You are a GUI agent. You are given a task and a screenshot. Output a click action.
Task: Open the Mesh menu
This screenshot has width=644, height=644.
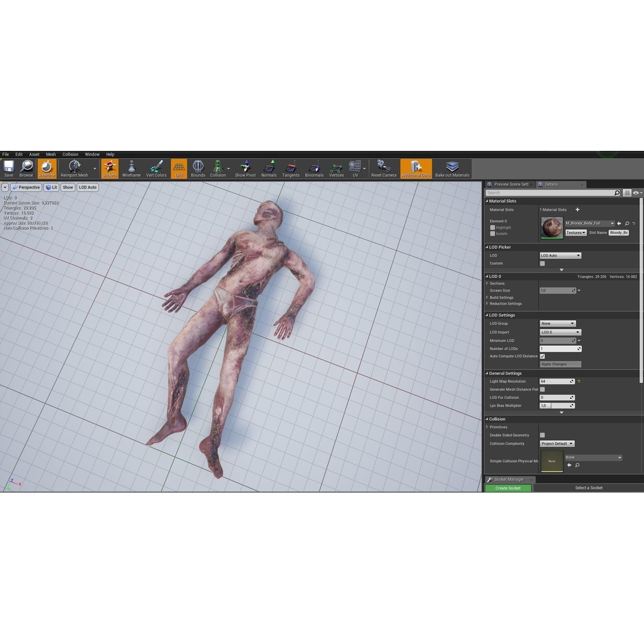pyautogui.click(x=51, y=154)
